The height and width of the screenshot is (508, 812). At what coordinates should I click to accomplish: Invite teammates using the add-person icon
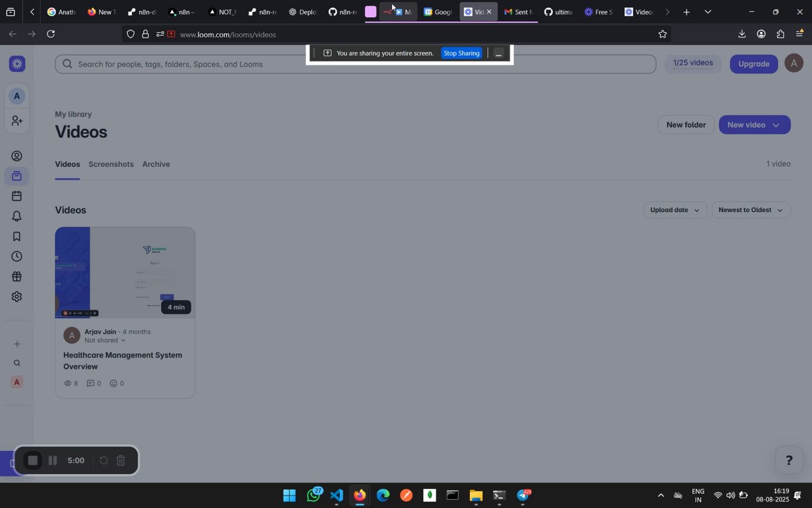click(17, 121)
